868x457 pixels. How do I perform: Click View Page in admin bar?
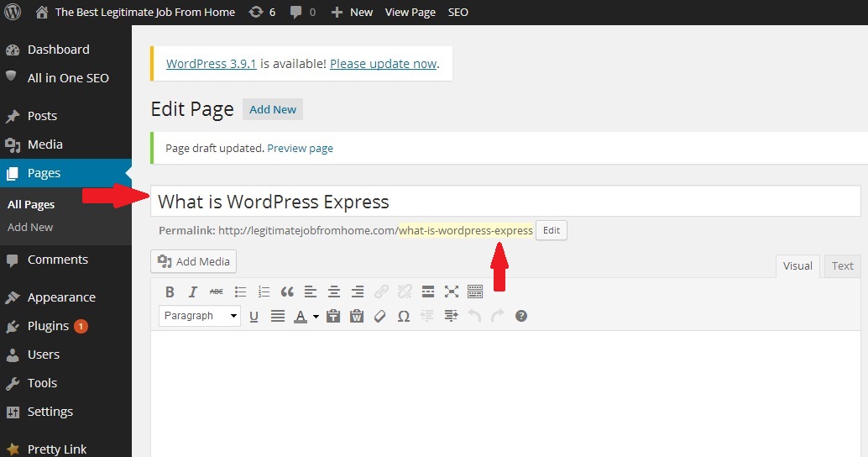(x=410, y=13)
